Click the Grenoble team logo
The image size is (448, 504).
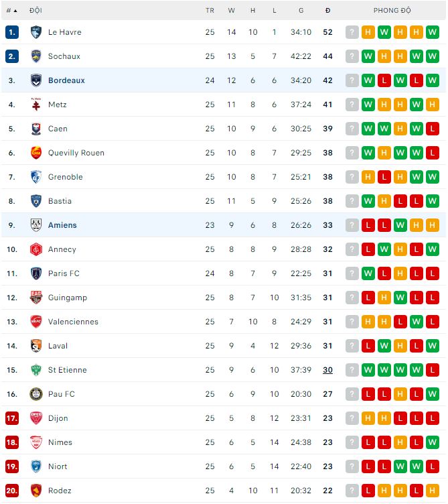click(36, 177)
